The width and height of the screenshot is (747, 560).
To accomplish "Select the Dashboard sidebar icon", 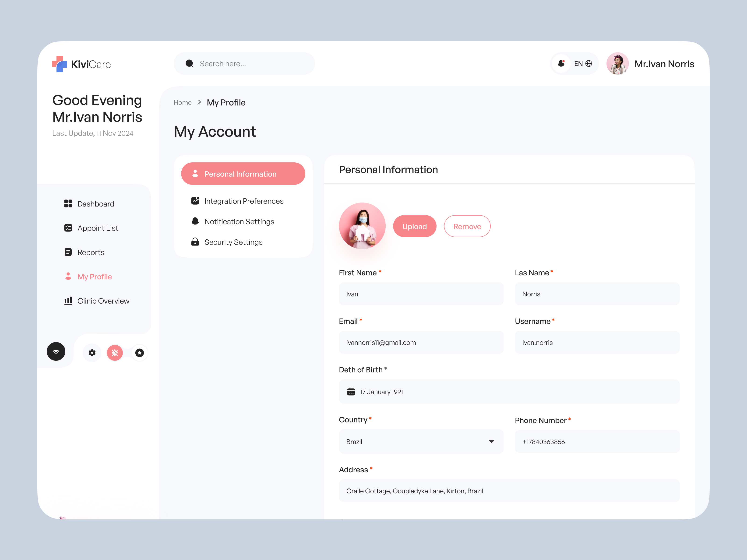I will click(x=68, y=203).
